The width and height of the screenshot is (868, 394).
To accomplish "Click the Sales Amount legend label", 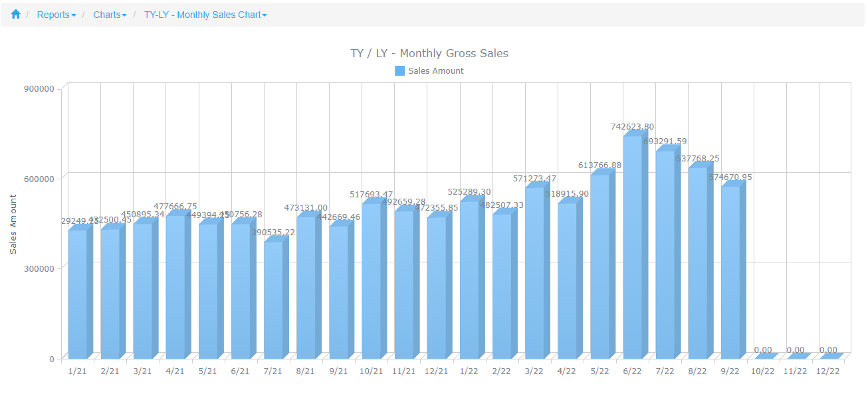I will pos(435,71).
